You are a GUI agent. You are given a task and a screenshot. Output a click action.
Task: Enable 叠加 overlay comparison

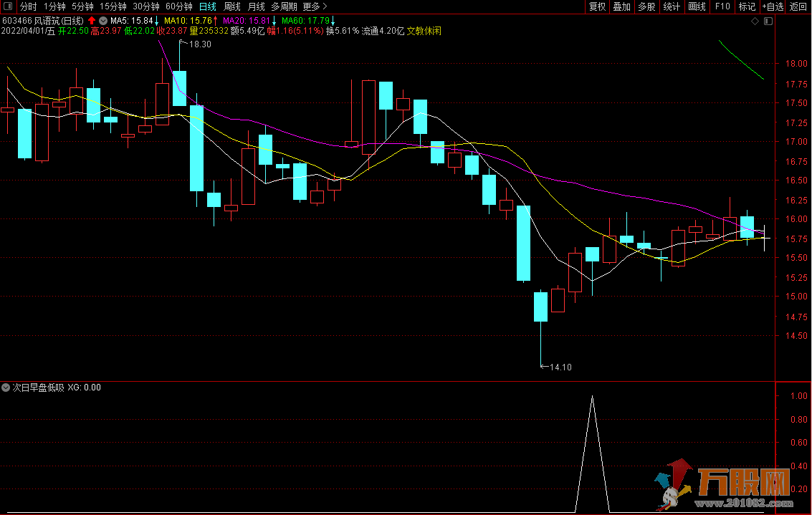coord(621,7)
